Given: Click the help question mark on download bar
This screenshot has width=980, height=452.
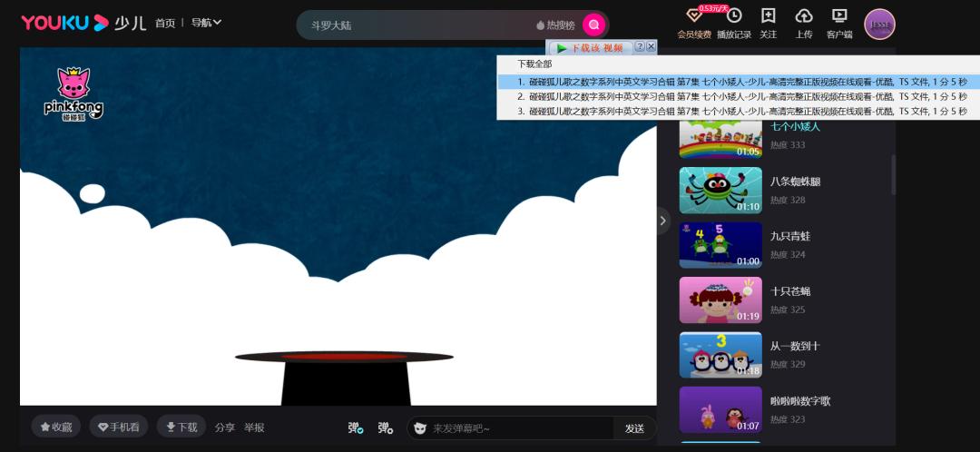Looking at the screenshot, I should (x=640, y=47).
